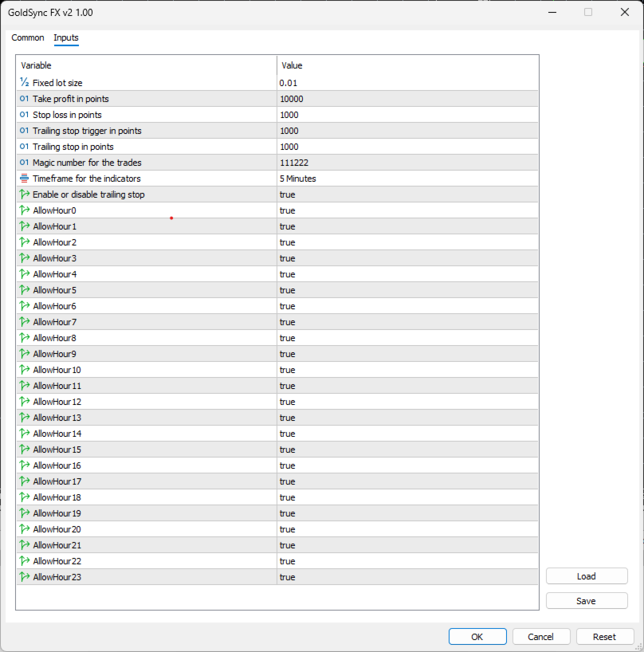Click the Fixed lot size type icon

(x=25, y=82)
